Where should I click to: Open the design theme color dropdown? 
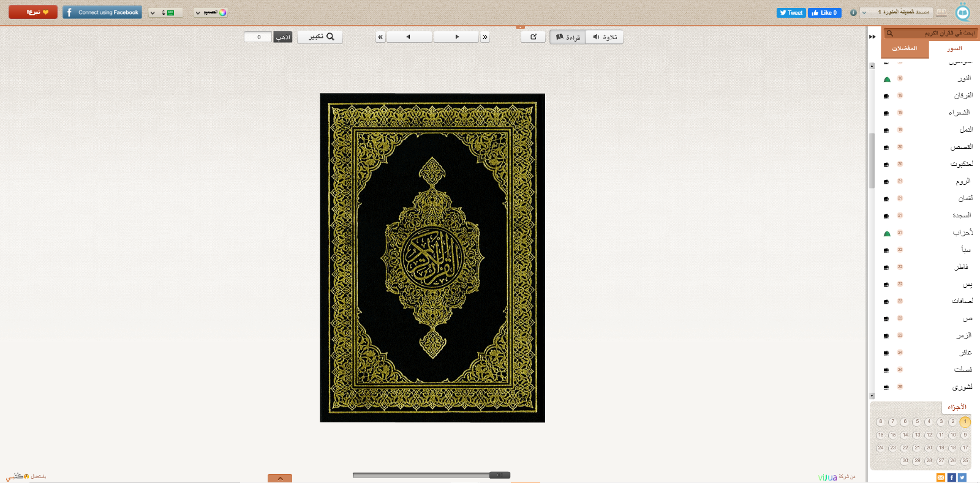211,12
